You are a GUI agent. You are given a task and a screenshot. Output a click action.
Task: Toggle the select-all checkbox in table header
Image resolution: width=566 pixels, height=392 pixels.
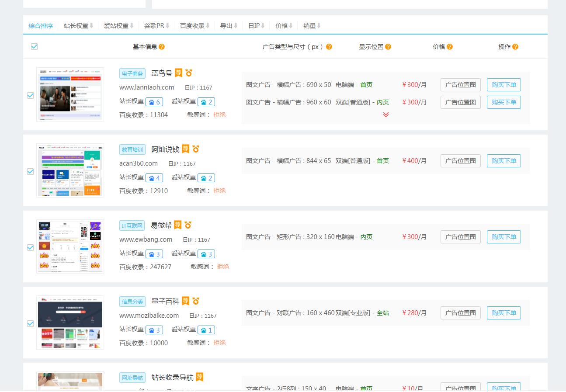click(x=35, y=47)
